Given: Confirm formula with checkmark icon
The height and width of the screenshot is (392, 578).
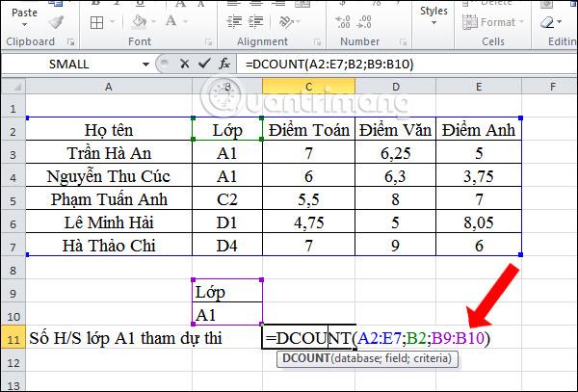Looking at the screenshot, I should point(204,64).
